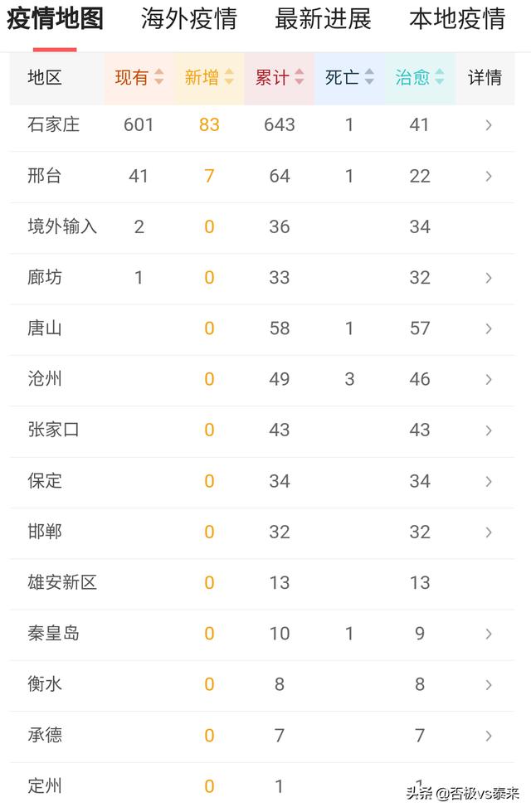This screenshot has width=531, height=812.
Task: Open 沧州 details chevron
Action: pyautogui.click(x=488, y=379)
